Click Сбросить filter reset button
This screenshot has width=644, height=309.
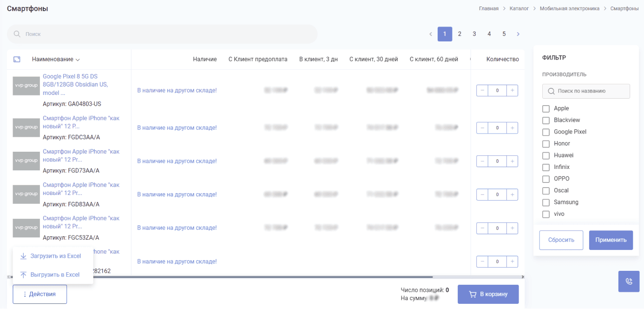(x=561, y=240)
